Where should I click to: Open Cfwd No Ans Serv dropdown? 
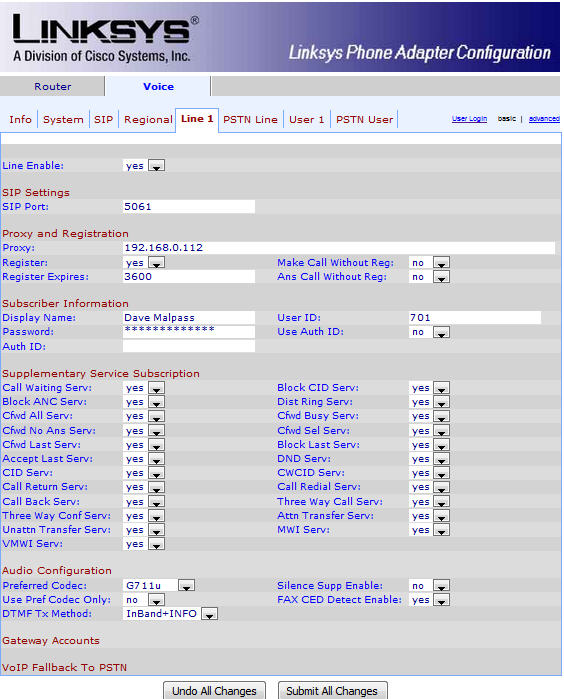tap(144, 431)
